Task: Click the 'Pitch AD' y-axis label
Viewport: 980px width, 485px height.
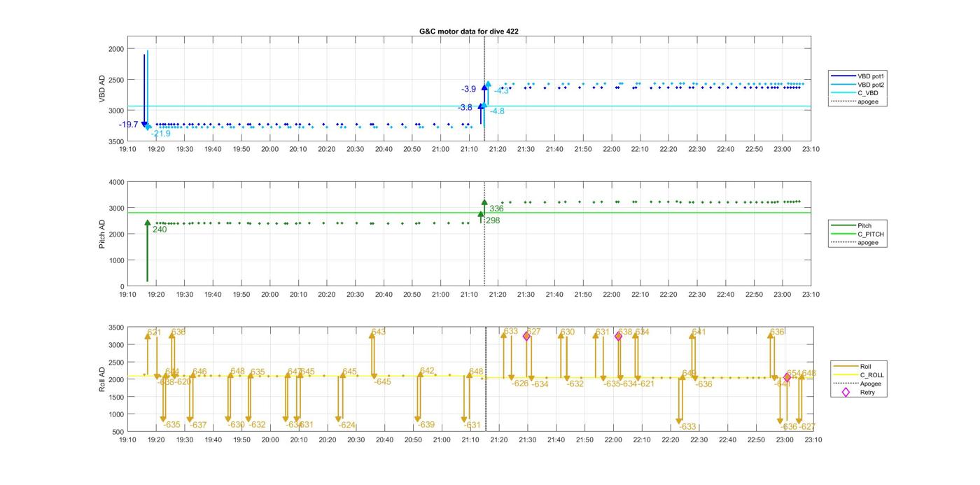Action: click(102, 234)
